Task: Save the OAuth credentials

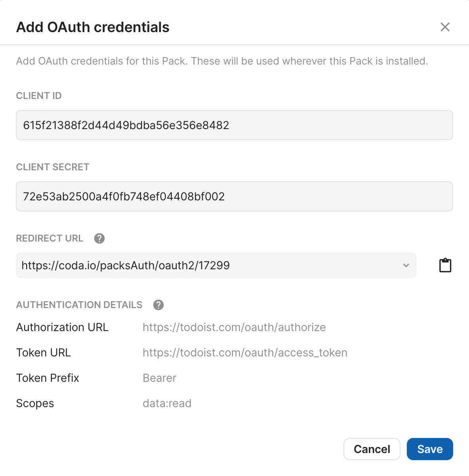Action: click(x=430, y=449)
